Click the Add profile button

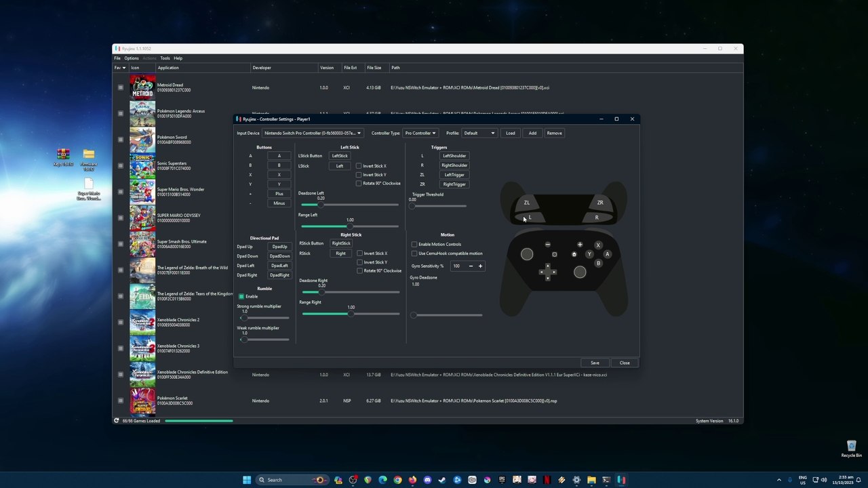pos(532,133)
